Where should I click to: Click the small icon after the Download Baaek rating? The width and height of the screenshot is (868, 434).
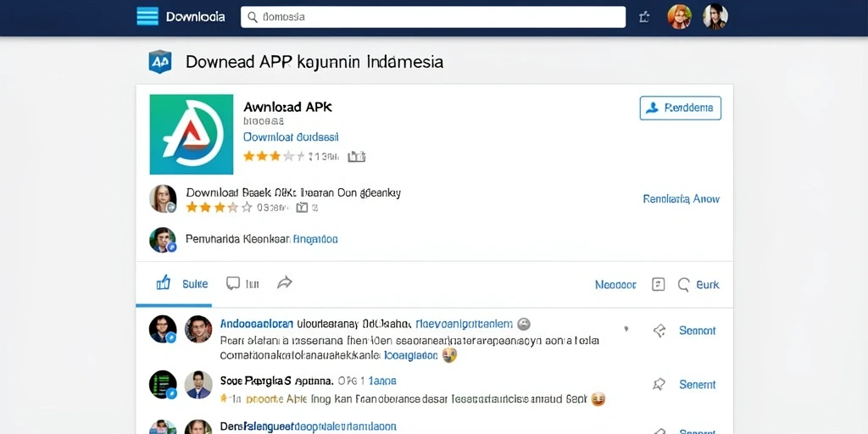[302, 208]
